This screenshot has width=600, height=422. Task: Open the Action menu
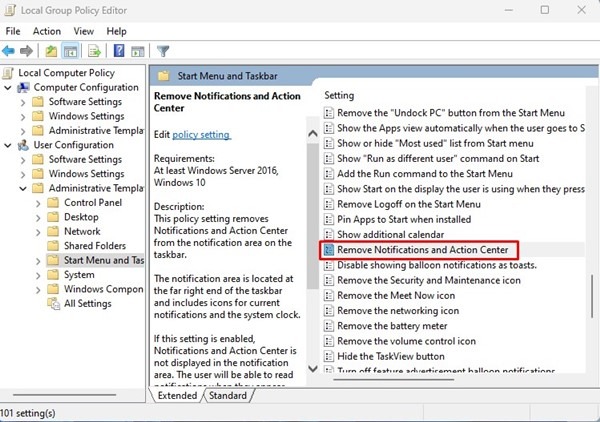tap(46, 31)
